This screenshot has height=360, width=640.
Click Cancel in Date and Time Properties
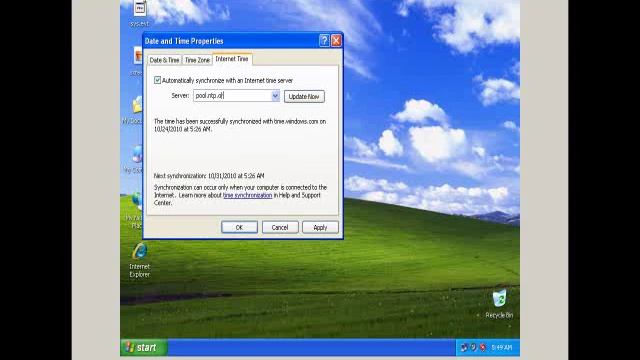(280, 227)
